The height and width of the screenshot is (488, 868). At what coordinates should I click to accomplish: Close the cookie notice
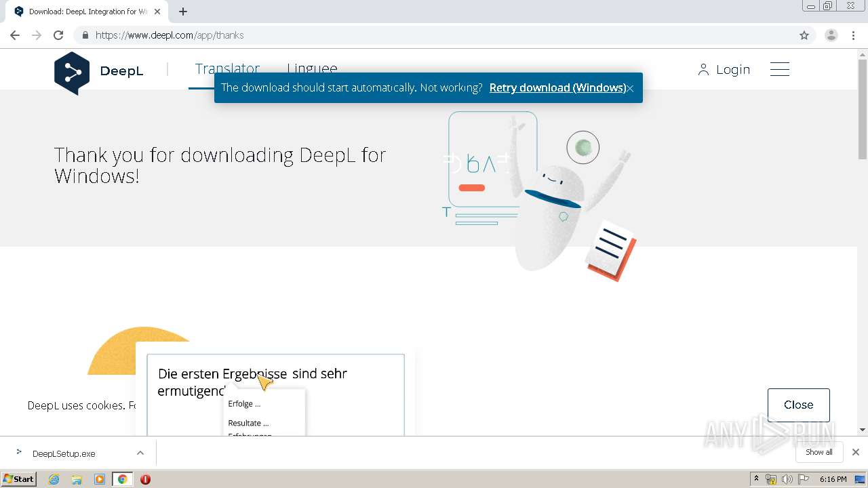(x=798, y=405)
